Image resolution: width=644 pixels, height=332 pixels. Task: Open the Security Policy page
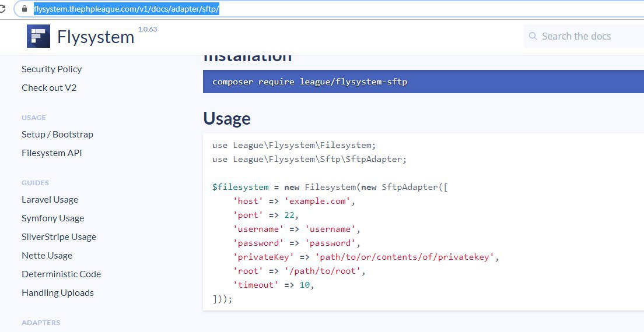[x=52, y=69]
